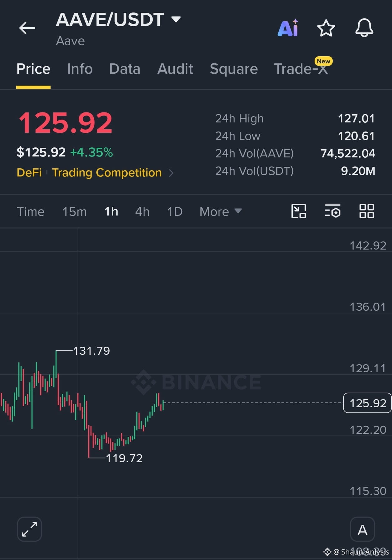Tap the +4.35% change value

click(x=91, y=152)
